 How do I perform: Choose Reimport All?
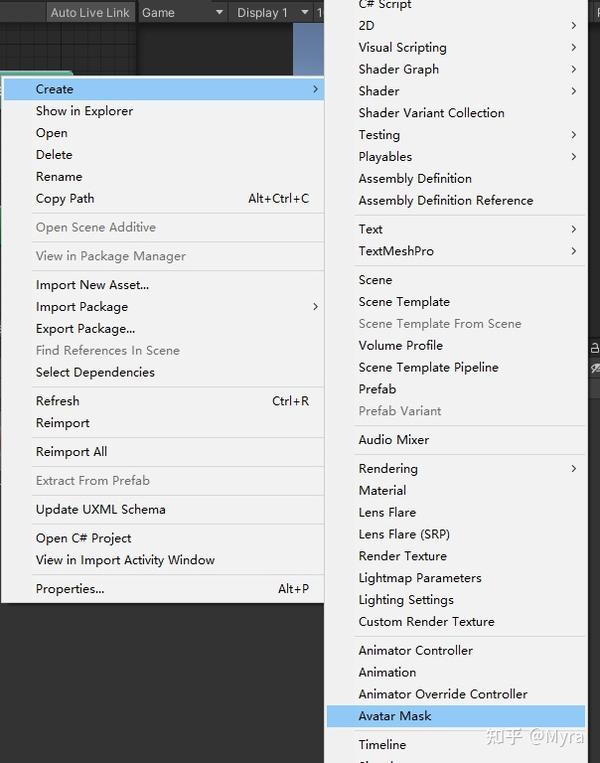[71, 452]
